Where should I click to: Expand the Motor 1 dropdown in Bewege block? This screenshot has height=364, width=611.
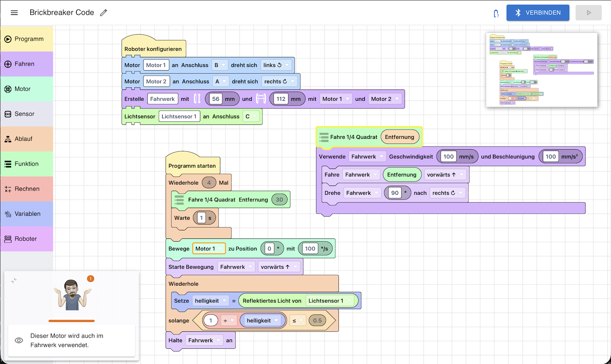click(208, 249)
